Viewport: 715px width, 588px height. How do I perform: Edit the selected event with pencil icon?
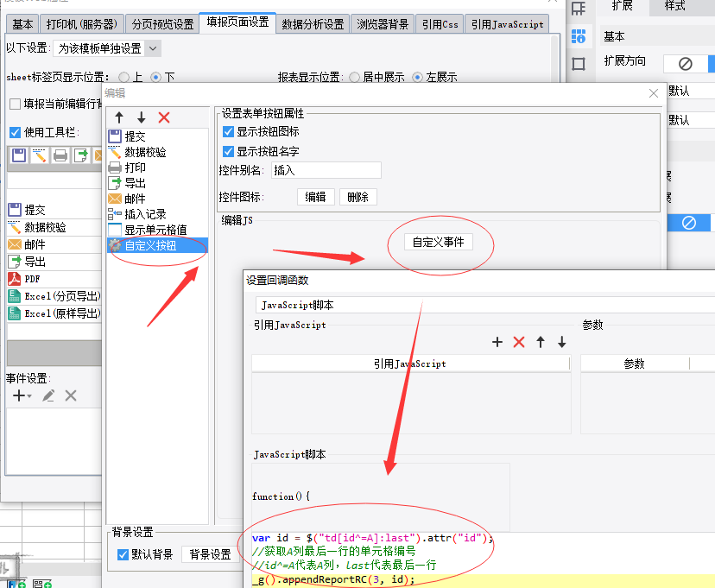tap(48, 395)
